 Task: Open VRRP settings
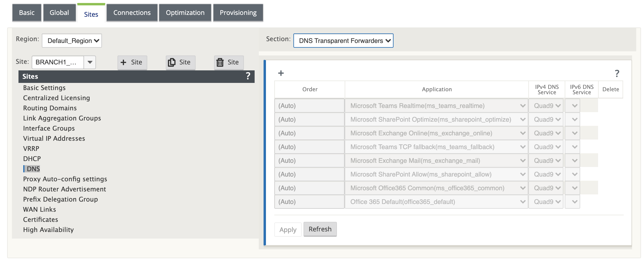31,148
